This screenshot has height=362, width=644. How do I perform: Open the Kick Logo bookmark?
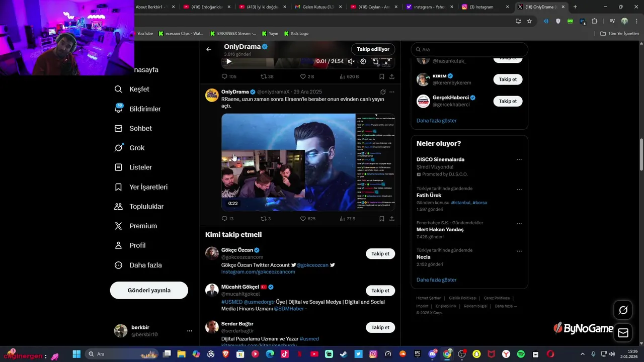coord(296,33)
